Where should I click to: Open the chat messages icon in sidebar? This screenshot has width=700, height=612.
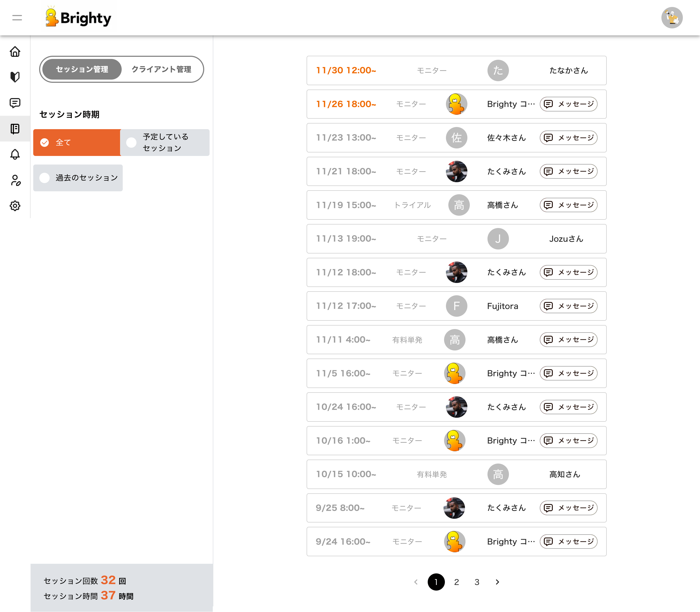pyautogui.click(x=15, y=103)
